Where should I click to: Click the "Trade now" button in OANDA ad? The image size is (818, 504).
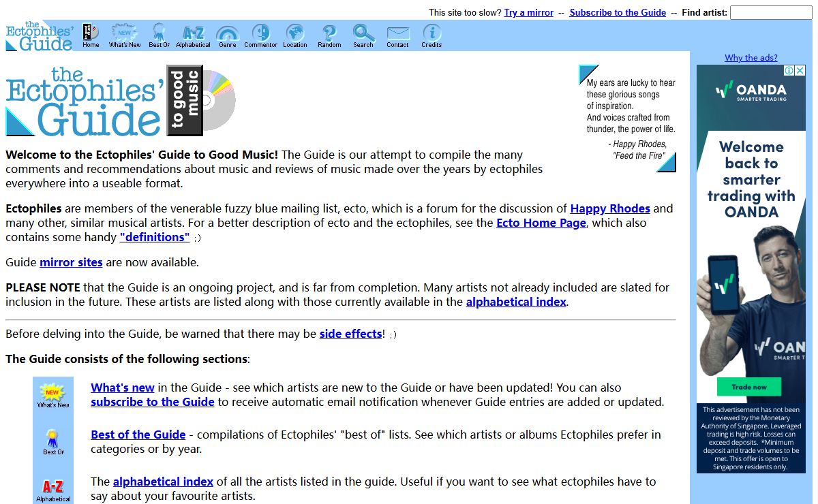tap(749, 387)
